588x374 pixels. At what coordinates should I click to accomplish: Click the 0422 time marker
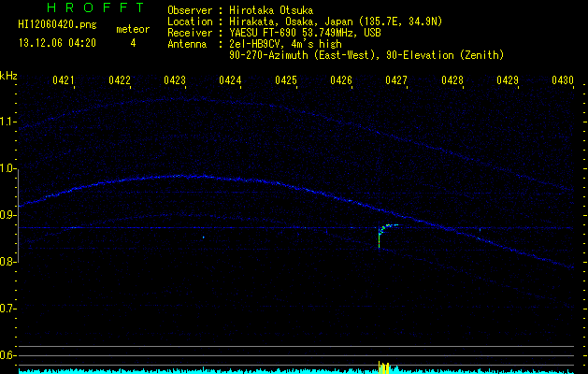click(120, 80)
